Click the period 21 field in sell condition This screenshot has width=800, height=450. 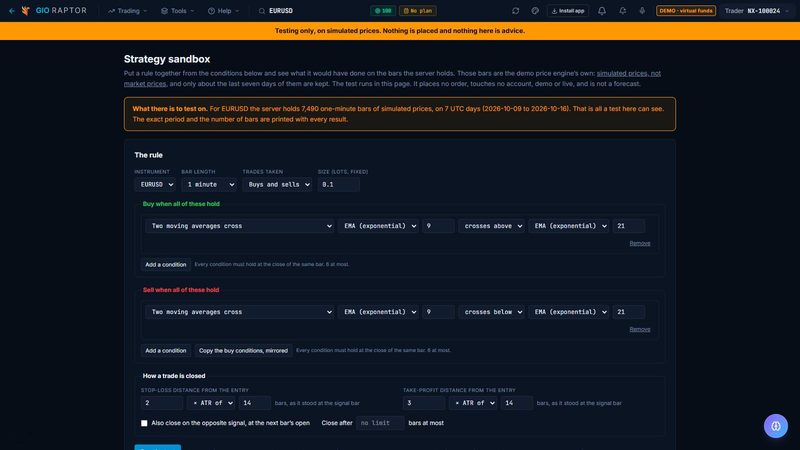[629, 312]
